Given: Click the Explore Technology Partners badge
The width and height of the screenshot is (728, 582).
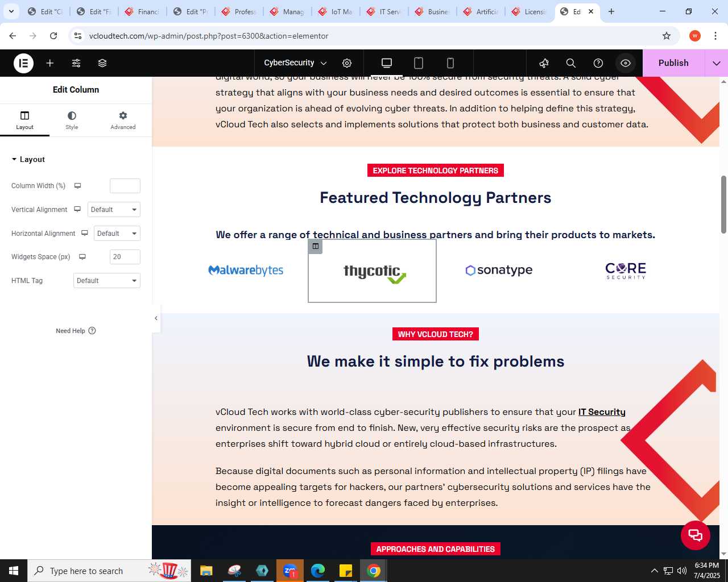Looking at the screenshot, I should coord(436,171).
